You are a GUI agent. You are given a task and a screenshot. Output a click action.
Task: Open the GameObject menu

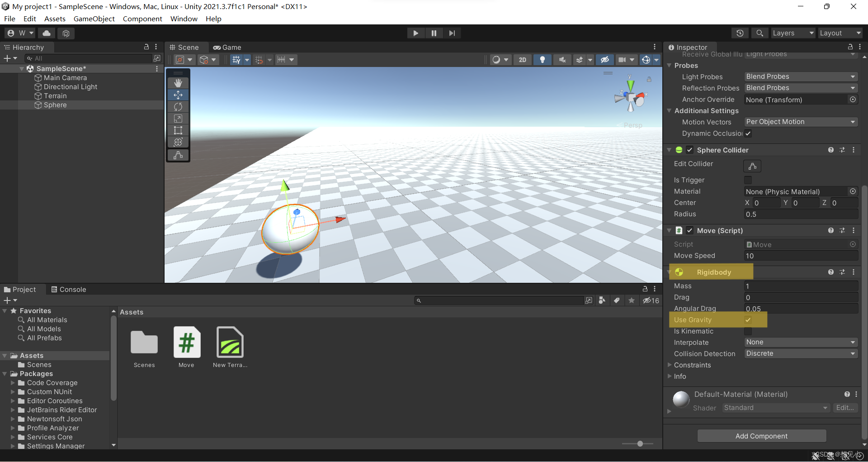pyautogui.click(x=94, y=19)
